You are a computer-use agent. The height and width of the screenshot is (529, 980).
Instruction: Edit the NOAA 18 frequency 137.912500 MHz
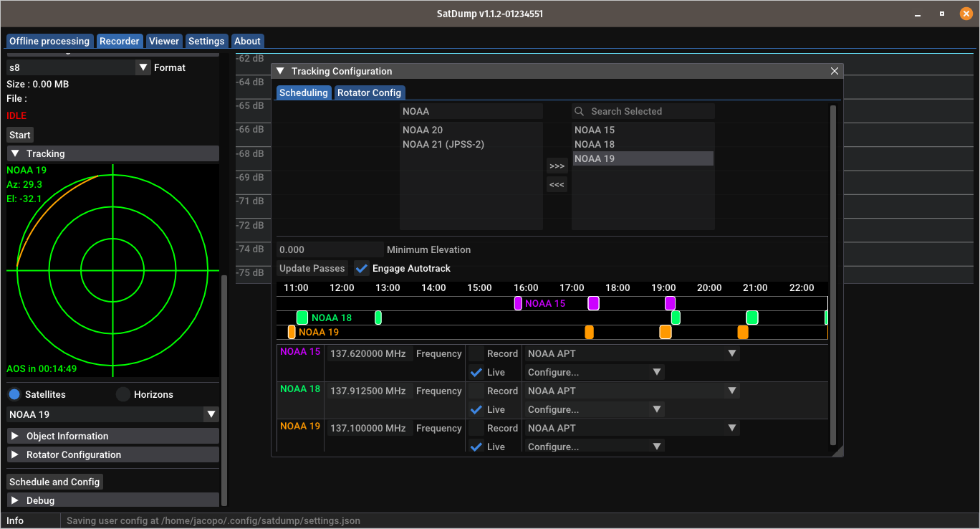tap(369, 391)
